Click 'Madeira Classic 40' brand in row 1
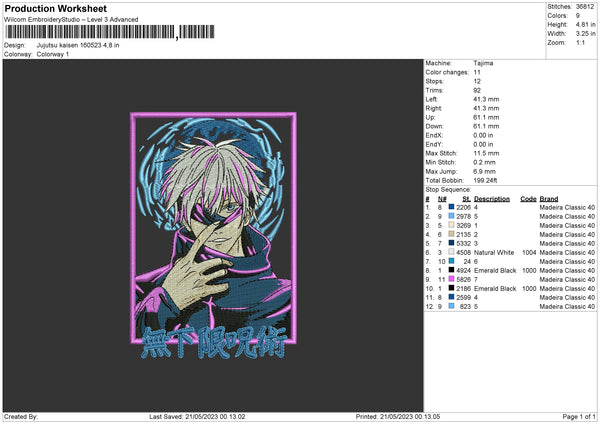Screen dimensions: 600x424 coord(567,207)
